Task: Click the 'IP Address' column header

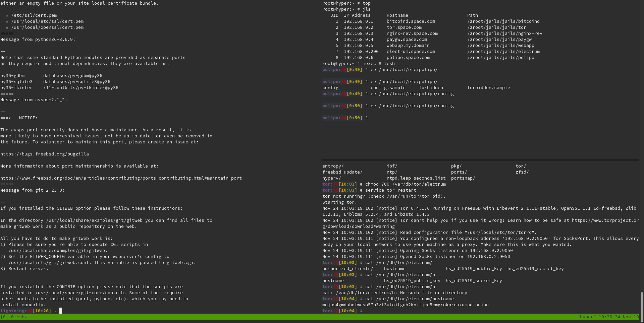Action: [357, 15]
